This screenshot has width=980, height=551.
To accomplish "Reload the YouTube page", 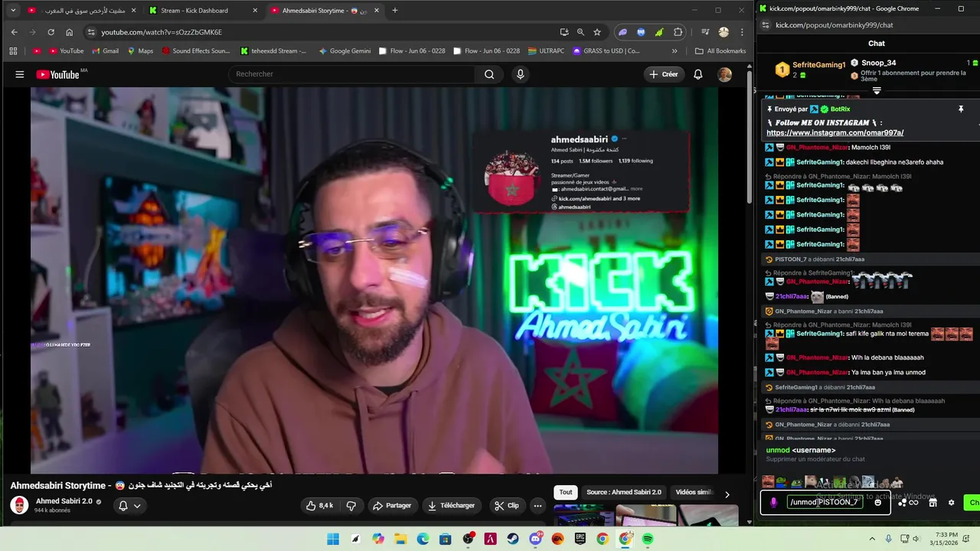I will click(x=51, y=32).
